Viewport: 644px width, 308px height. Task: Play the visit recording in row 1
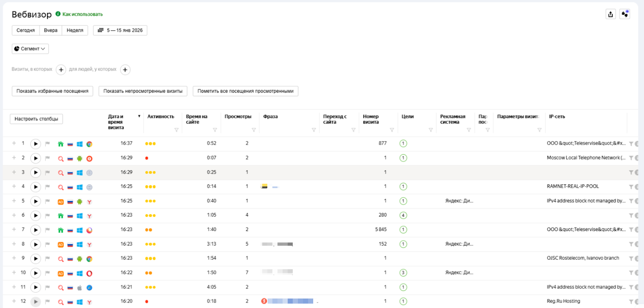point(35,144)
